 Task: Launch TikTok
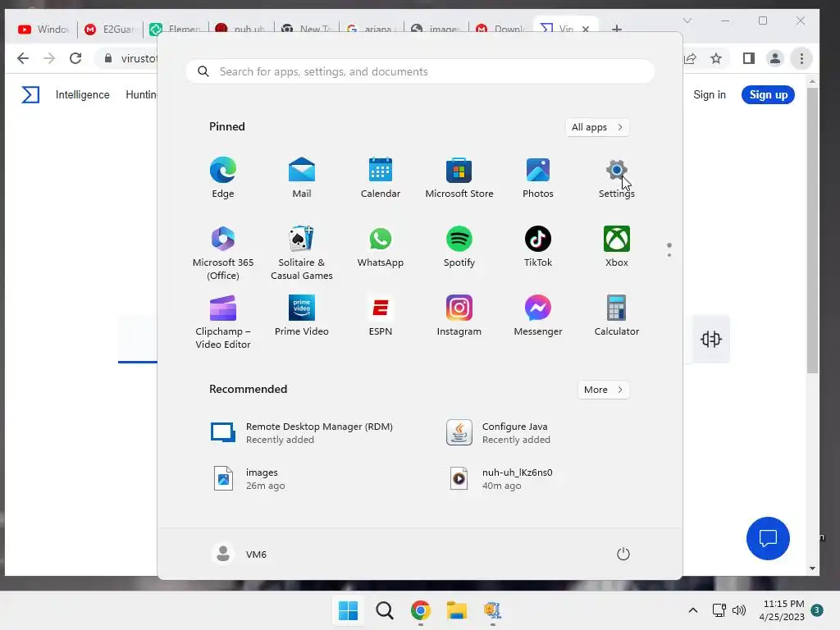coord(538,246)
